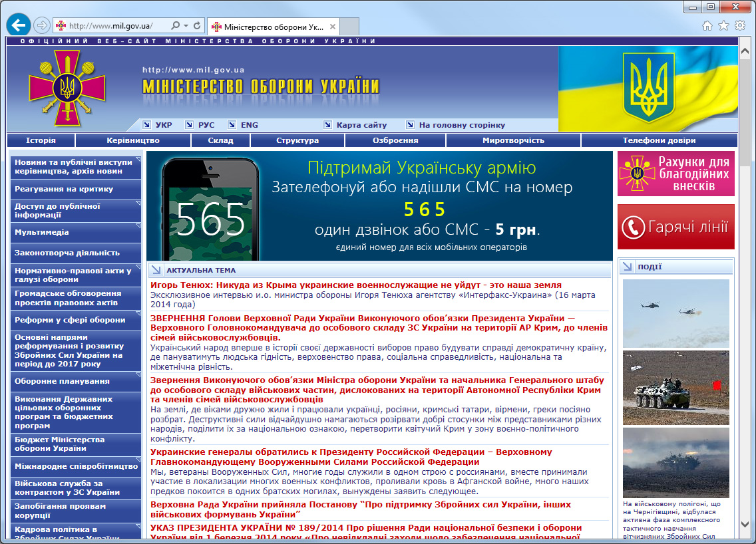
Task: Open Звернення Виконуючого обов'язки Міністра оборони article
Action: (x=377, y=390)
